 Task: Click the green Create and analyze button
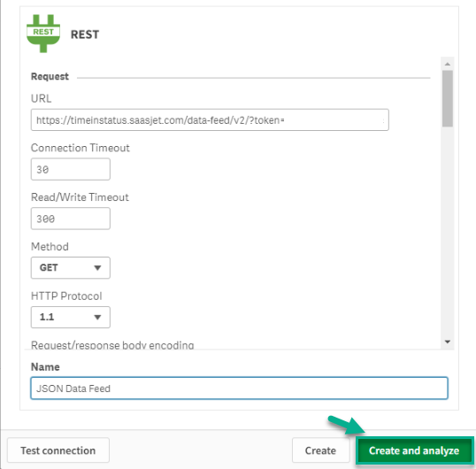(x=414, y=450)
